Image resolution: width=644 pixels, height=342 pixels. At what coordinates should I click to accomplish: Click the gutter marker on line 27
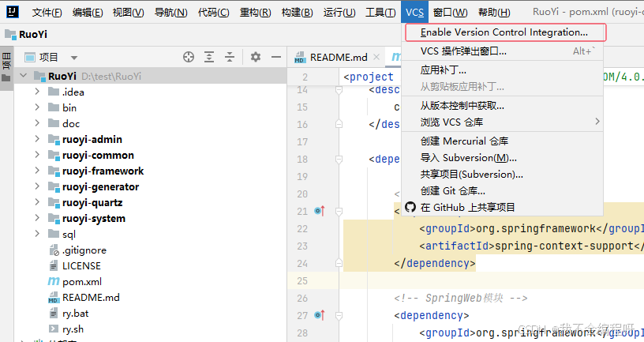point(320,315)
